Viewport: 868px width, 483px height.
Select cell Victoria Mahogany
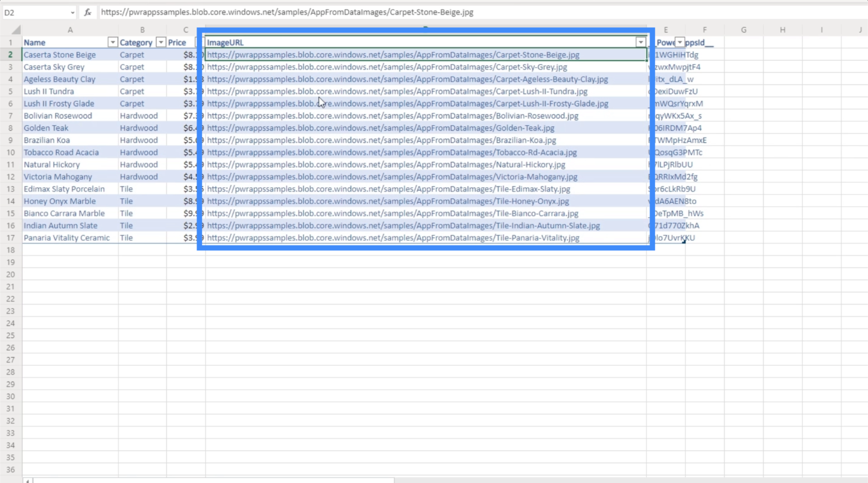point(70,177)
